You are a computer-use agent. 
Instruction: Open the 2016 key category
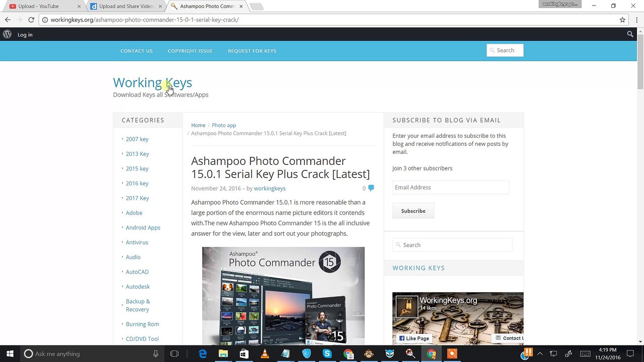pyautogui.click(x=137, y=184)
